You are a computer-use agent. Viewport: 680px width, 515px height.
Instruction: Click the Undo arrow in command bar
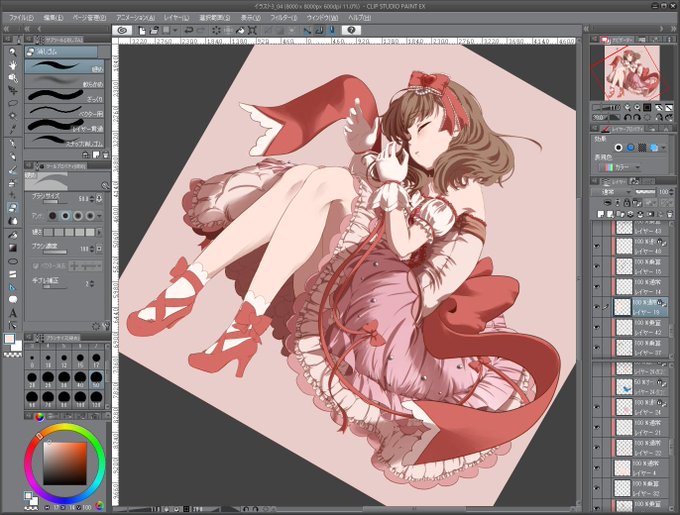[x=189, y=30]
